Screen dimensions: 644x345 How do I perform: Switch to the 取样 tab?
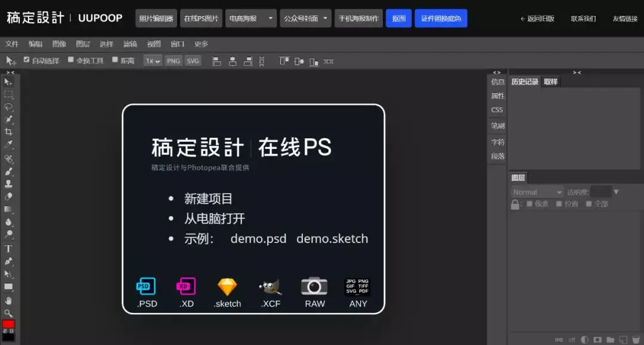(551, 82)
